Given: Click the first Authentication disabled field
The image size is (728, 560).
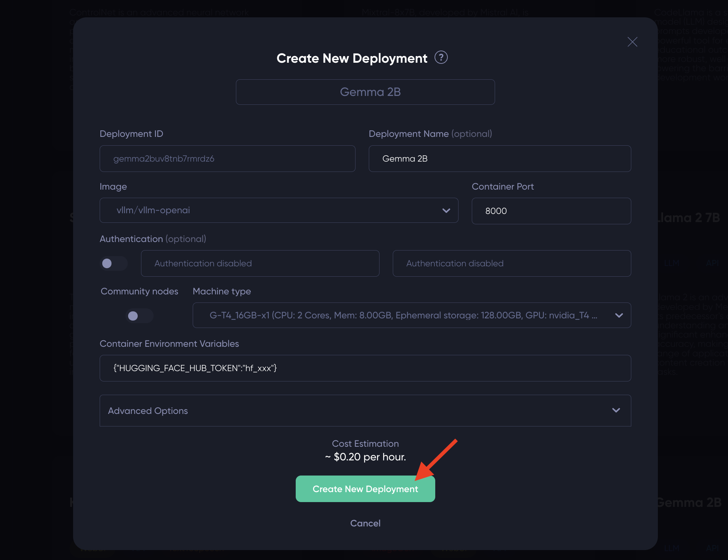Looking at the screenshot, I should coord(260,263).
